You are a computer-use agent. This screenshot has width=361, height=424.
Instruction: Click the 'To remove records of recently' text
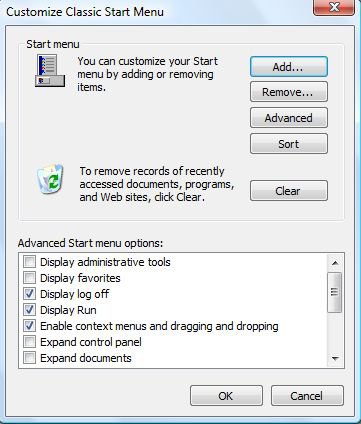tap(152, 171)
